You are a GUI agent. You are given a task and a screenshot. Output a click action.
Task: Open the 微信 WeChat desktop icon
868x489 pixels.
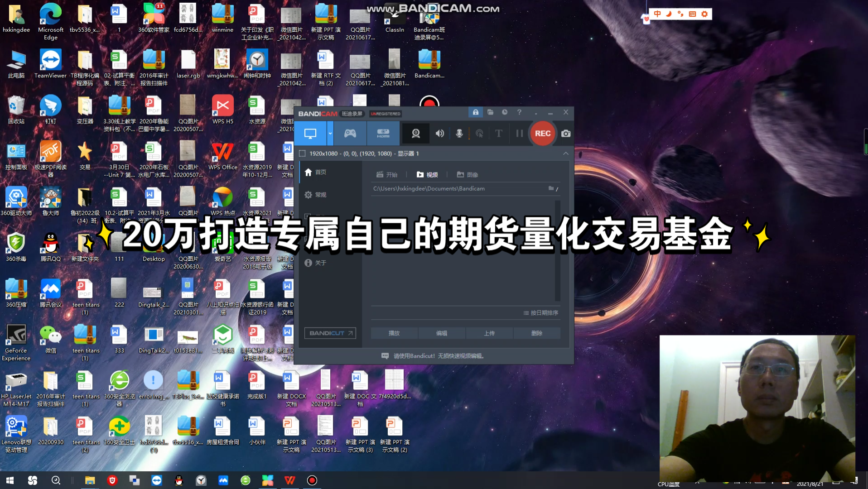tap(50, 339)
